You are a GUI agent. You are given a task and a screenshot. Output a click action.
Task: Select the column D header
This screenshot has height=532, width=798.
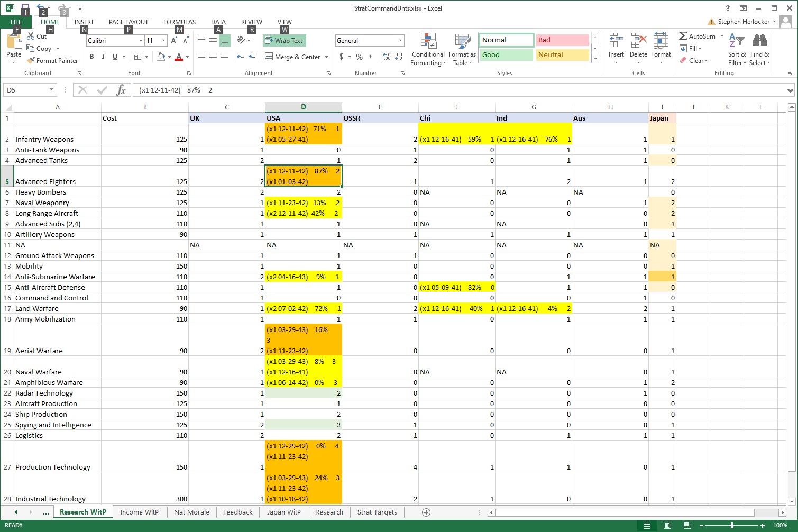[x=304, y=107]
